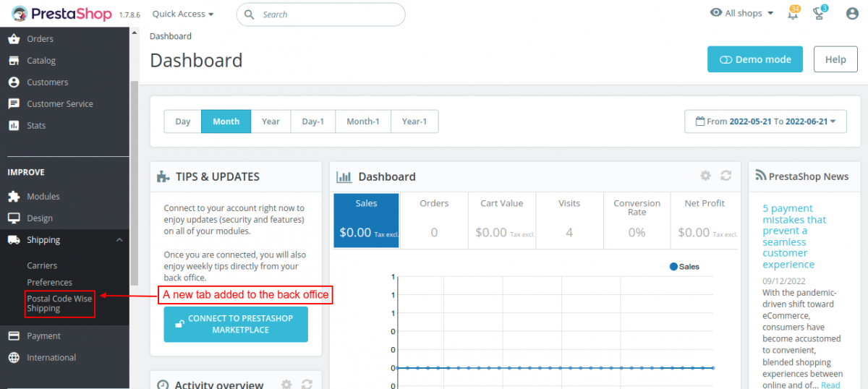
Task: Open Carriers under Shipping
Action: [x=42, y=265]
